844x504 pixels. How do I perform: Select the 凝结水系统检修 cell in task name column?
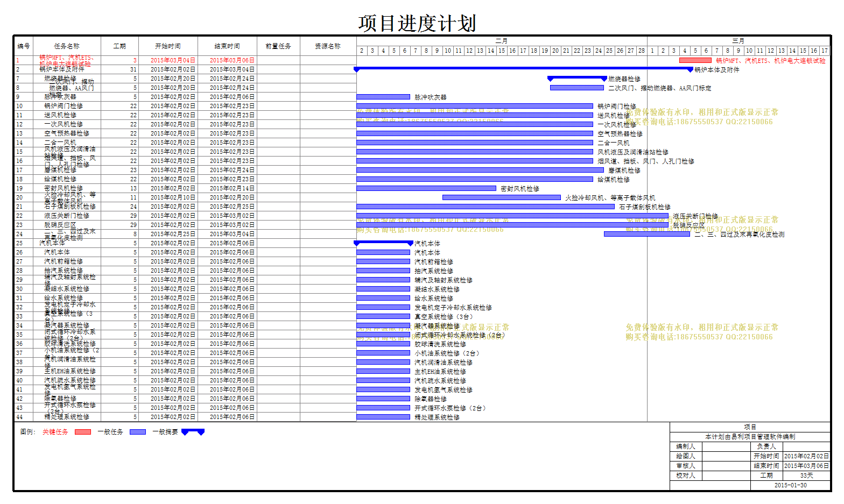click(x=67, y=289)
